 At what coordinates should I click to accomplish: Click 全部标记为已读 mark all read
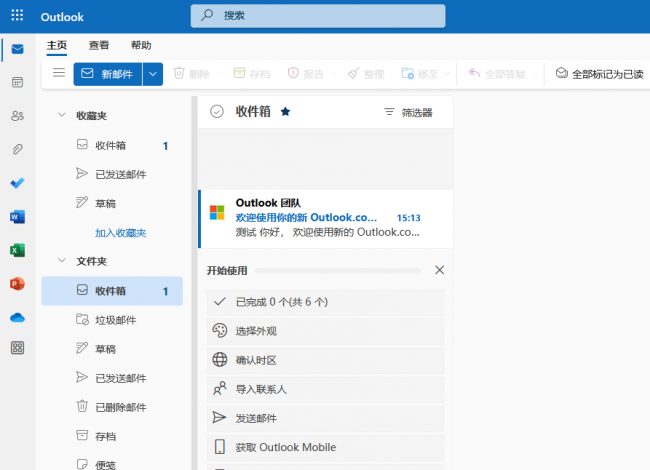599,74
